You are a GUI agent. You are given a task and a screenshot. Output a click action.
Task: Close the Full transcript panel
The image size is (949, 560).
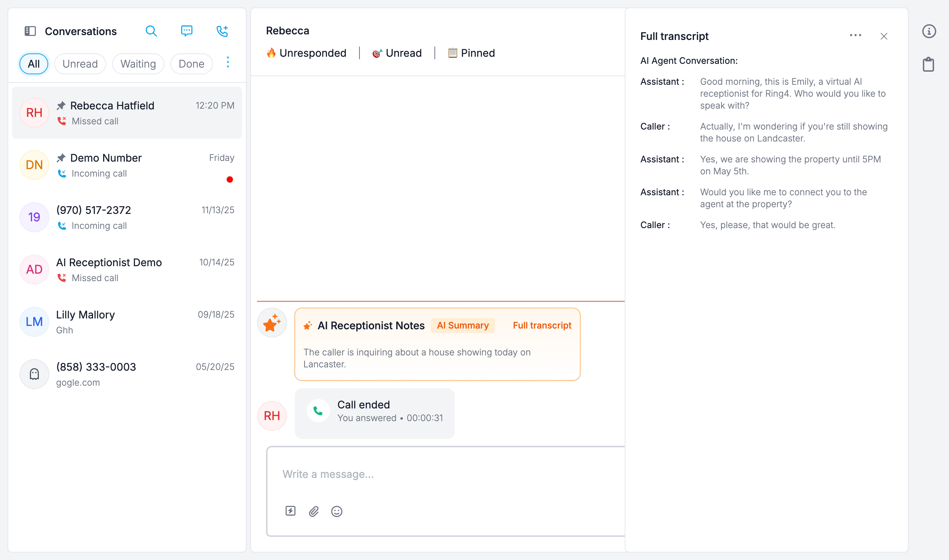(x=884, y=36)
